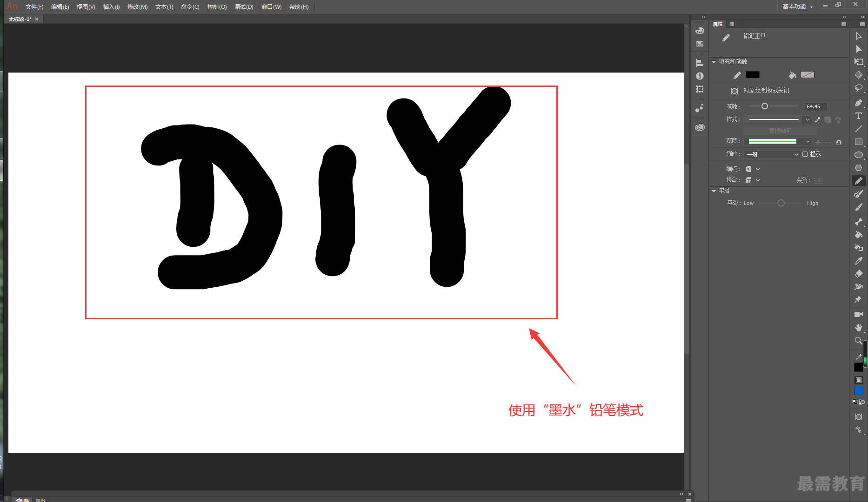The width and height of the screenshot is (868, 502).
Task: Select the Camera tool
Action: pyautogui.click(x=859, y=315)
